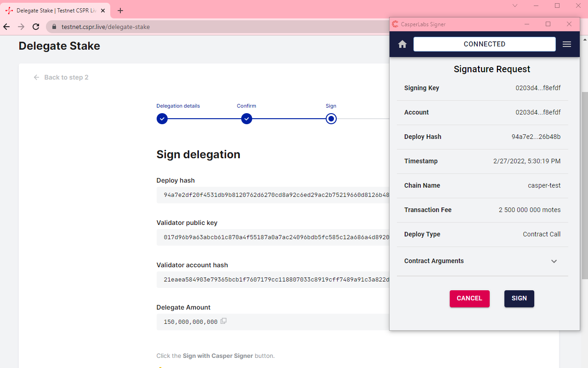Click the 150,000,000,000 delegate amount
This screenshot has height=368, width=588.
pyautogui.click(x=191, y=322)
